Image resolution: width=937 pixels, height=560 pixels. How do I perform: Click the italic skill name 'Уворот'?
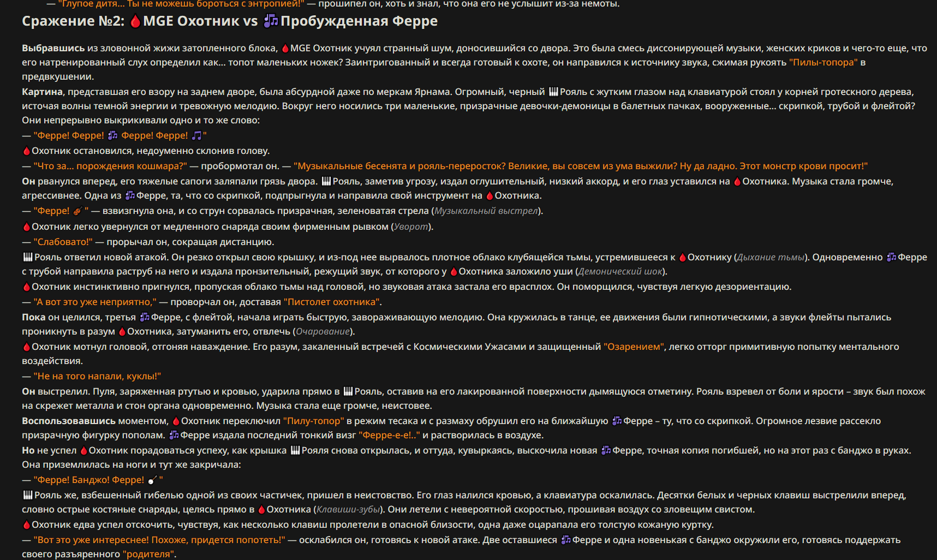tap(411, 227)
